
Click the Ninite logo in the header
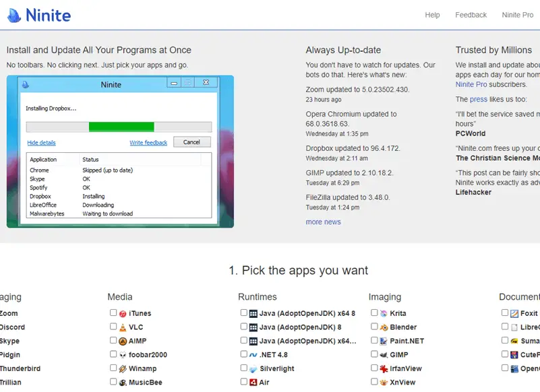tap(39, 15)
